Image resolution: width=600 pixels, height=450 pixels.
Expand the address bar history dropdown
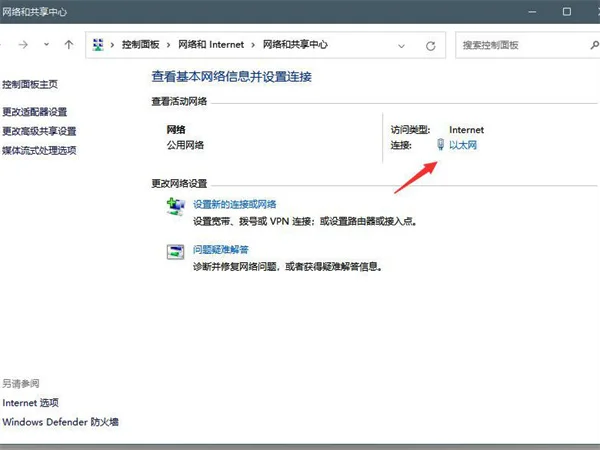402,46
